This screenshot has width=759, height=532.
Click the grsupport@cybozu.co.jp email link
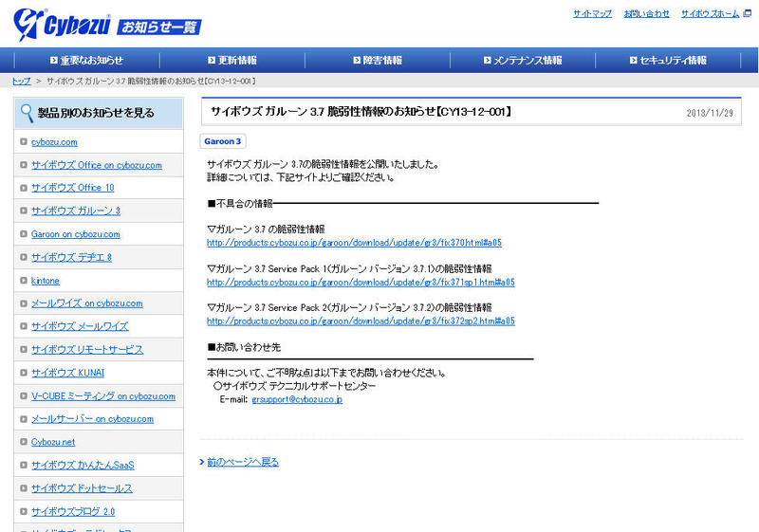[x=297, y=400]
